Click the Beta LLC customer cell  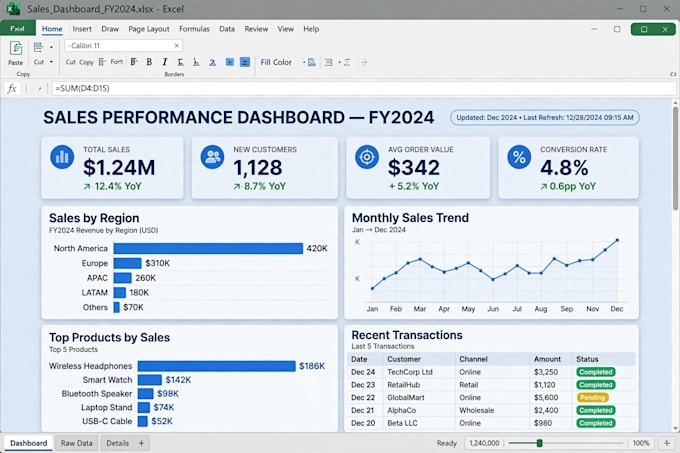(x=402, y=423)
